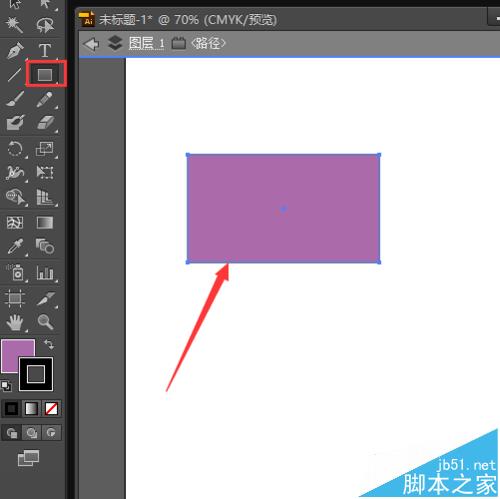Exit isolation mode with back arrow

tap(91, 44)
